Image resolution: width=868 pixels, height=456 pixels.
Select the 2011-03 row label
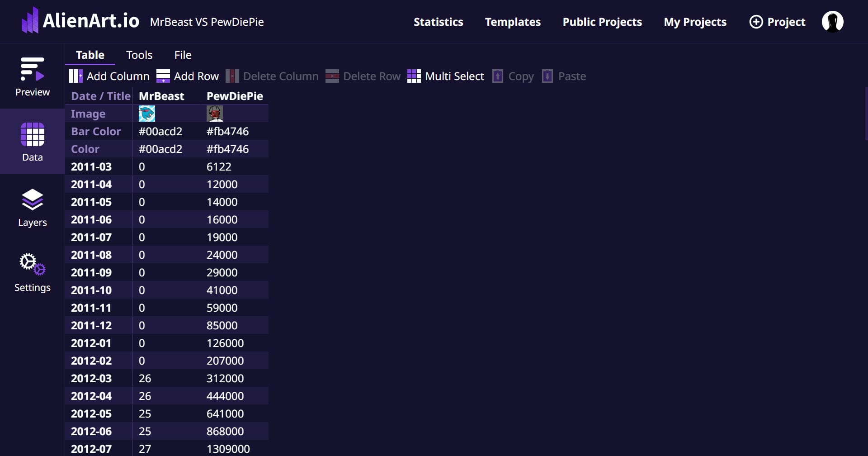(x=99, y=166)
